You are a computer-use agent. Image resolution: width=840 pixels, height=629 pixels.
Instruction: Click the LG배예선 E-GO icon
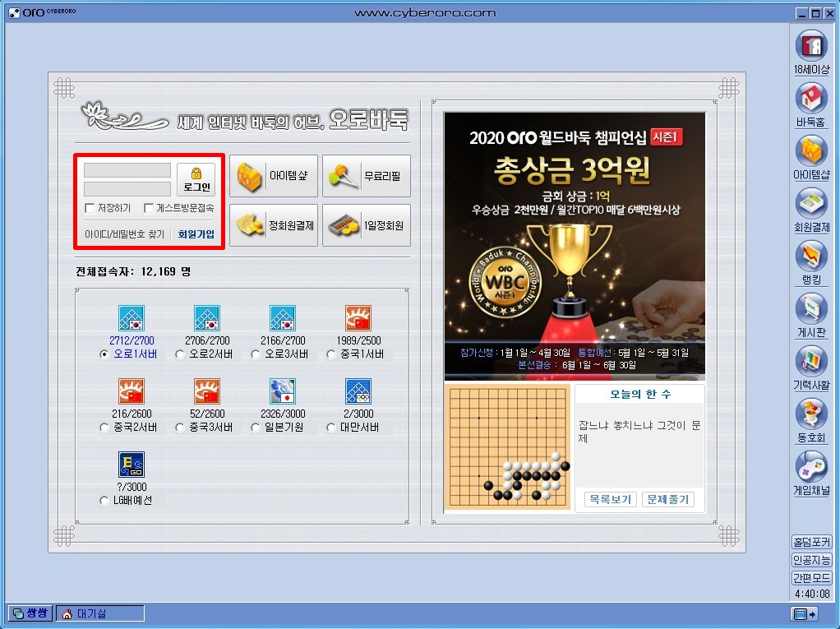coord(132,465)
